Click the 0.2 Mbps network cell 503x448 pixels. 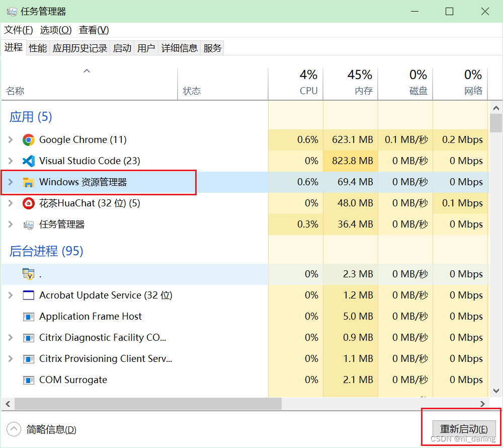pos(460,139)
